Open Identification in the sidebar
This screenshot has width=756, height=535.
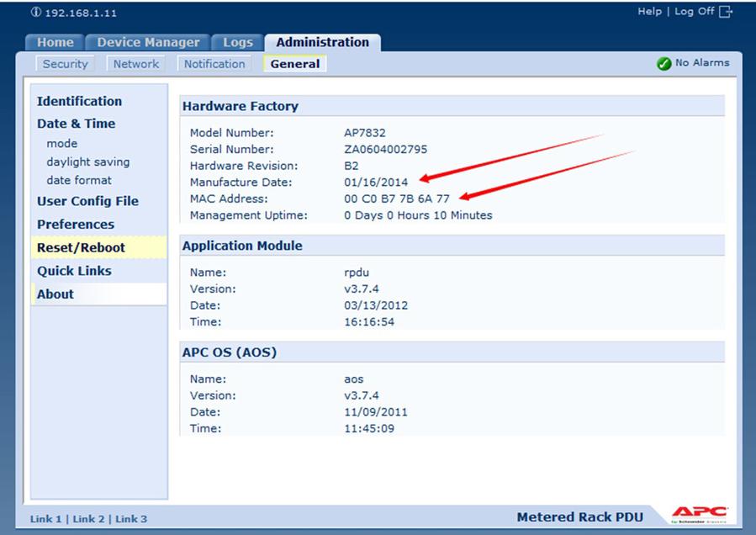79,101
